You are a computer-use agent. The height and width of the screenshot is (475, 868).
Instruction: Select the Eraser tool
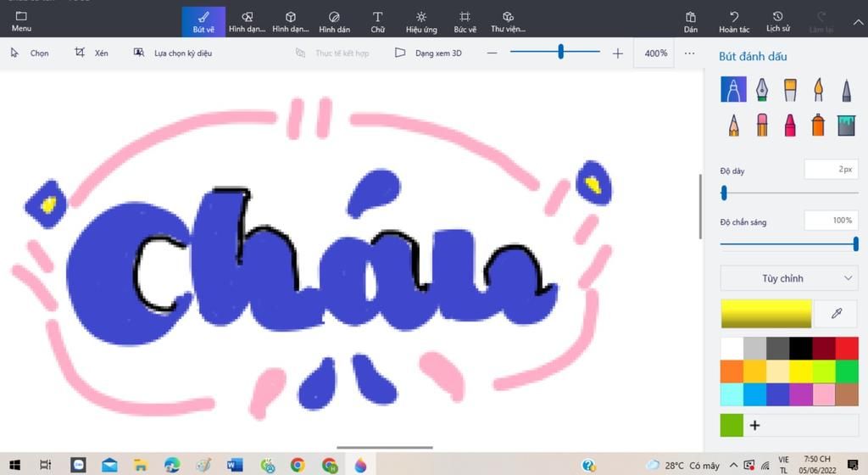coord(762,126)
